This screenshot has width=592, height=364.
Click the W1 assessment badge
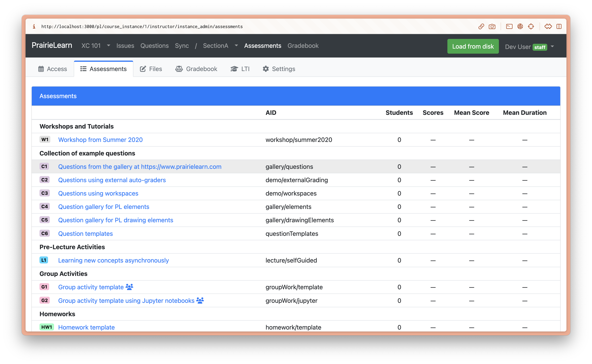click(x=45, y=140)
